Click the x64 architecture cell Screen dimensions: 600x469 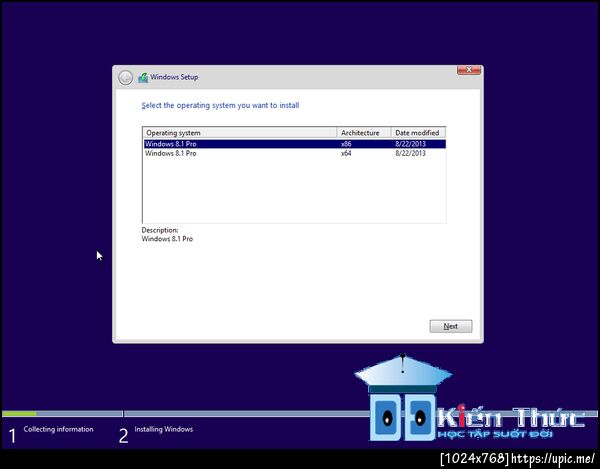pyautogui.click(x=346, y=153)
